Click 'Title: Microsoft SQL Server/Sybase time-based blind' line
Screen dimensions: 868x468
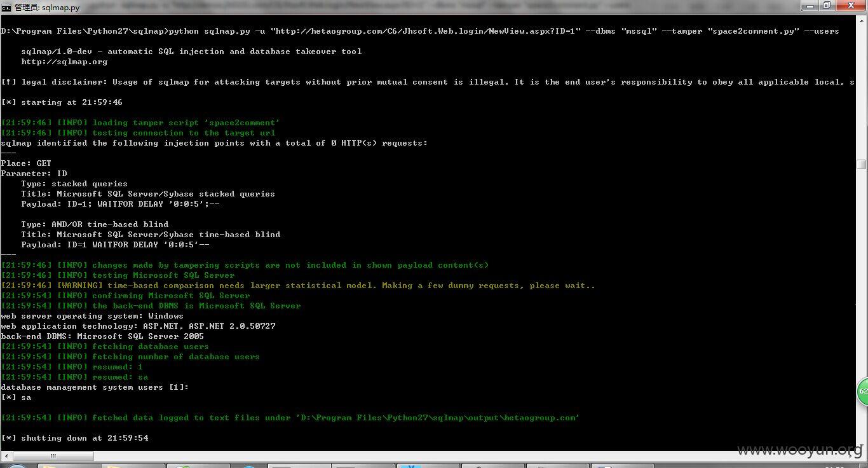point(151,235)
